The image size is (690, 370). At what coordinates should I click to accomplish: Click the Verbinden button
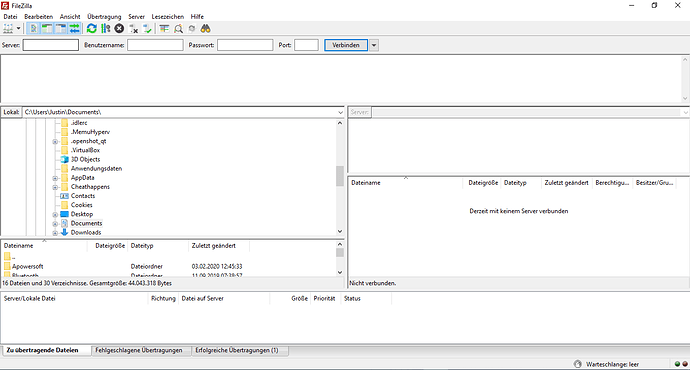tap(346, 45)
